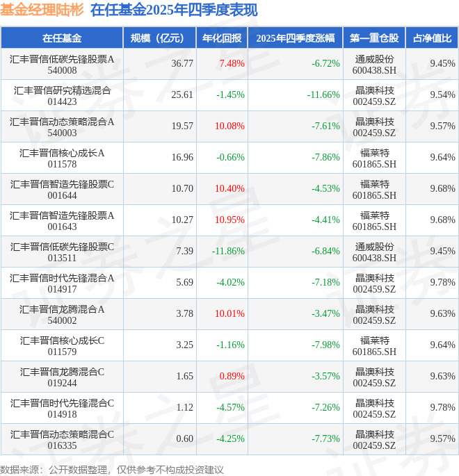Image resolution: width=459 pixels, height=476 pixels.
Task: Click the scale value 0.60
Action: point(185,438)
